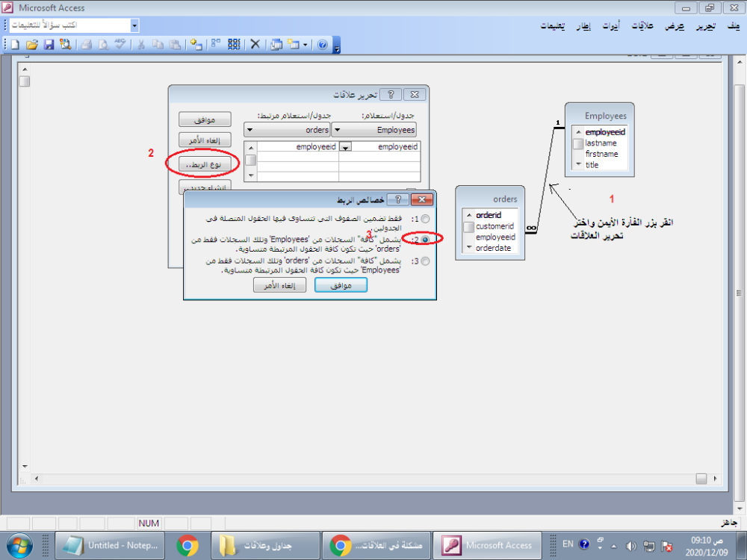This screenshot has height=560, width=747.
Task: Select firstname in the Employees table
Action: pos(601,154)
